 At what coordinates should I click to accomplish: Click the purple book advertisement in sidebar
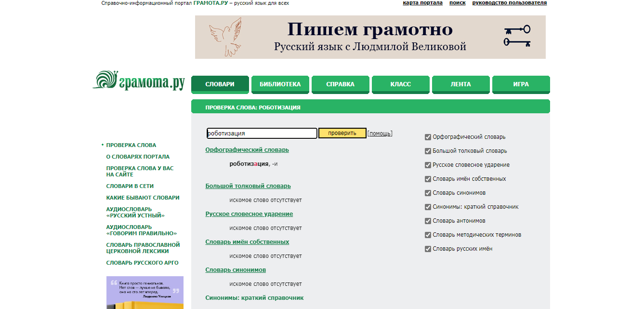pos(145,293)
